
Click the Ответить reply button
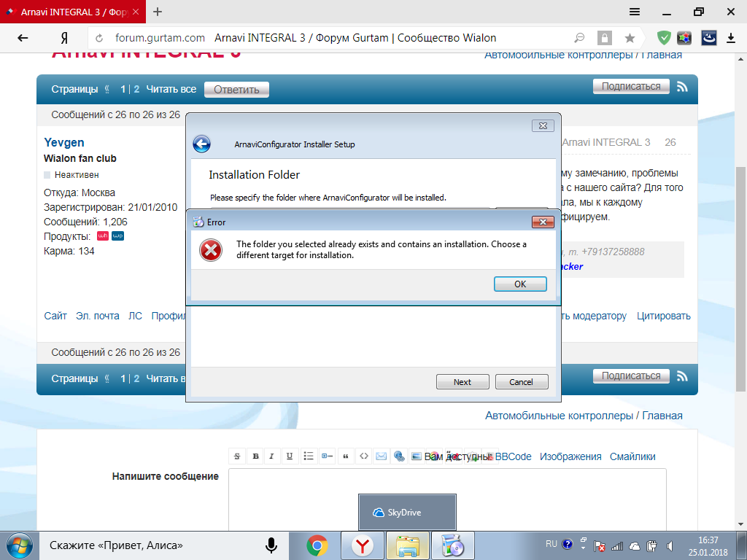[236, 90]
